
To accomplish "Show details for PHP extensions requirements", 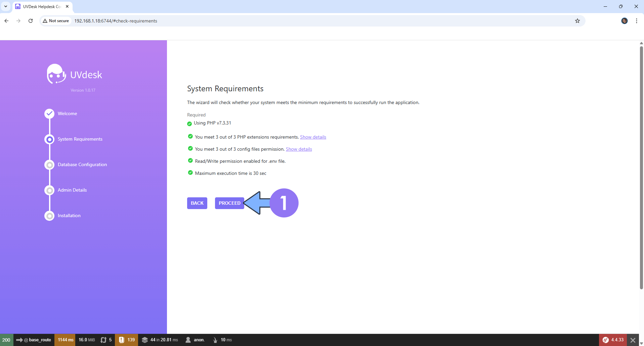I will tap(313, 137).
